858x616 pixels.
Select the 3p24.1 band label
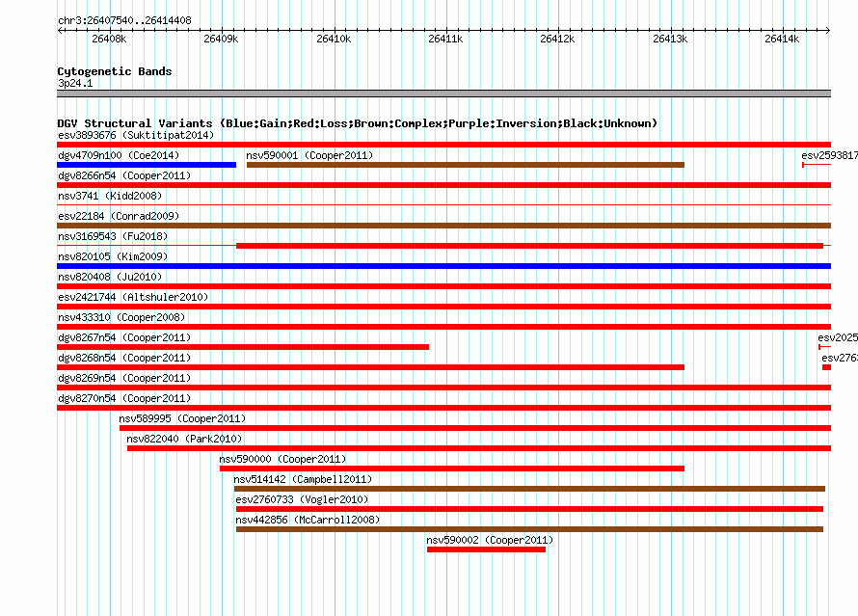point(75,83)
